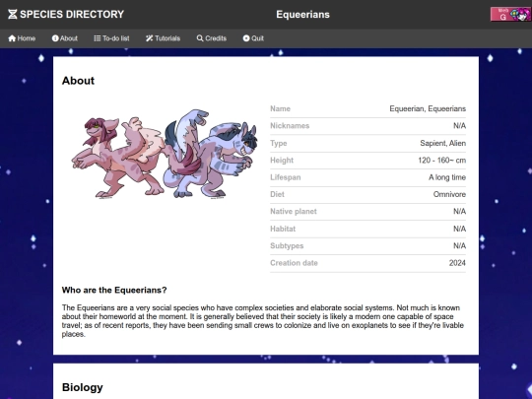Image resolution: width=532 pixels, height=399 pixels.
Task: Click the About info icon
Action: coord(55,38)
